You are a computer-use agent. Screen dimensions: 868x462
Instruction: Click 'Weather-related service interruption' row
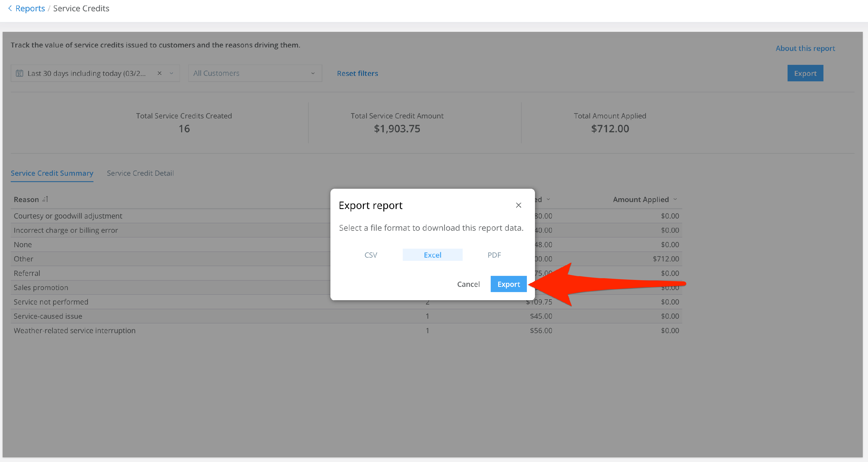pyautogui.click(x=346, y=331)
